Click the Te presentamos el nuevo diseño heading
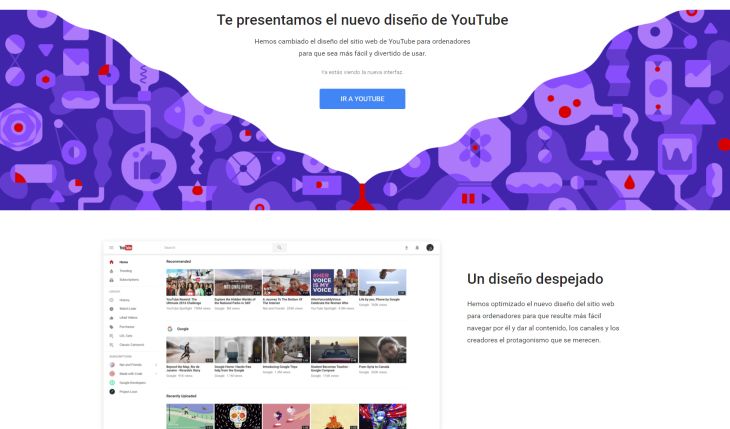This screenshot has height=429, width=730. click(362, 20)
